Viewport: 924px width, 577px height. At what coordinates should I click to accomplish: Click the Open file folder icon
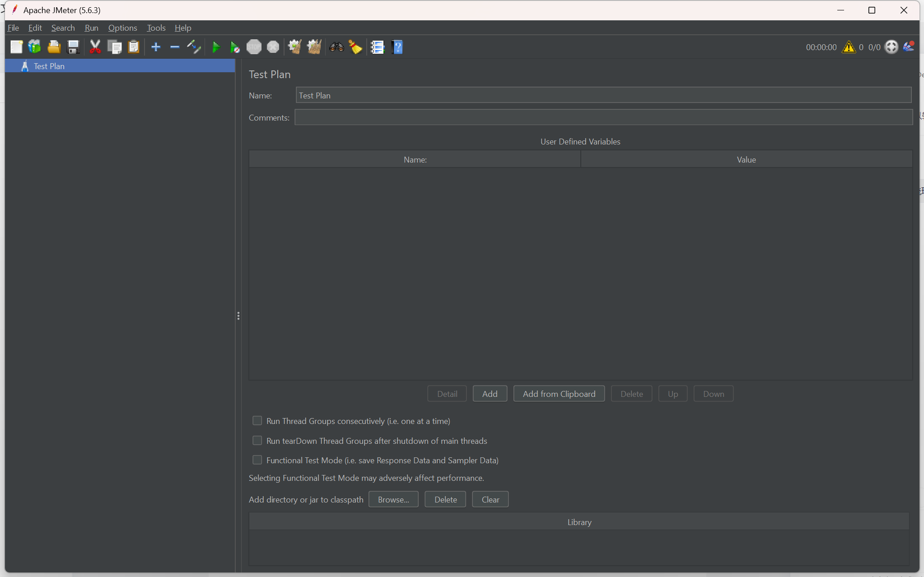[x=54, y=47]
